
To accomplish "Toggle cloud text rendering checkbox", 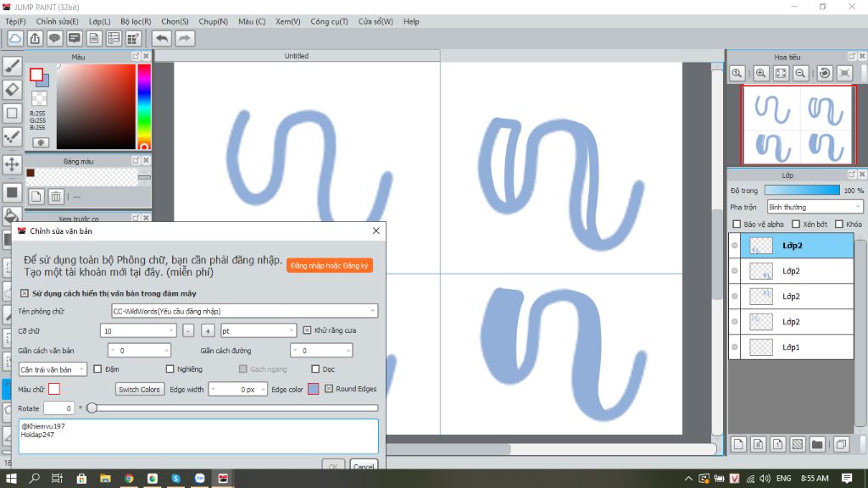I will pyautogui.click(x=25, y=293).
